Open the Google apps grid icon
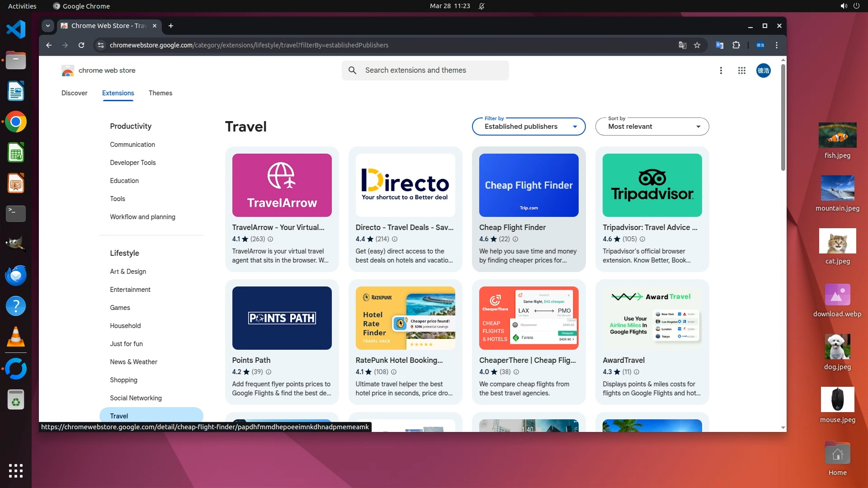The image size is (868, 488). pos(741,70)
